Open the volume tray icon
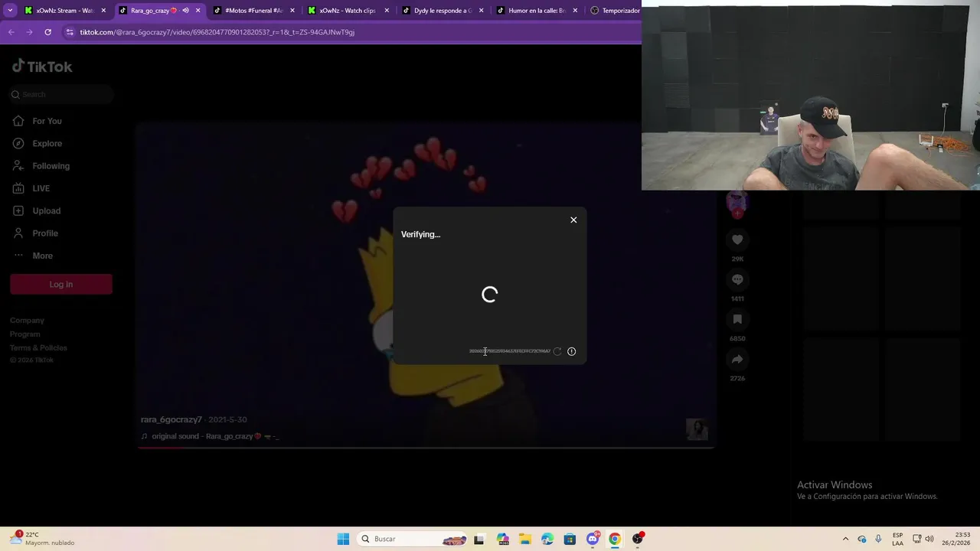Image resolution: width=980 pixels, height=551 pixels. 929,539
